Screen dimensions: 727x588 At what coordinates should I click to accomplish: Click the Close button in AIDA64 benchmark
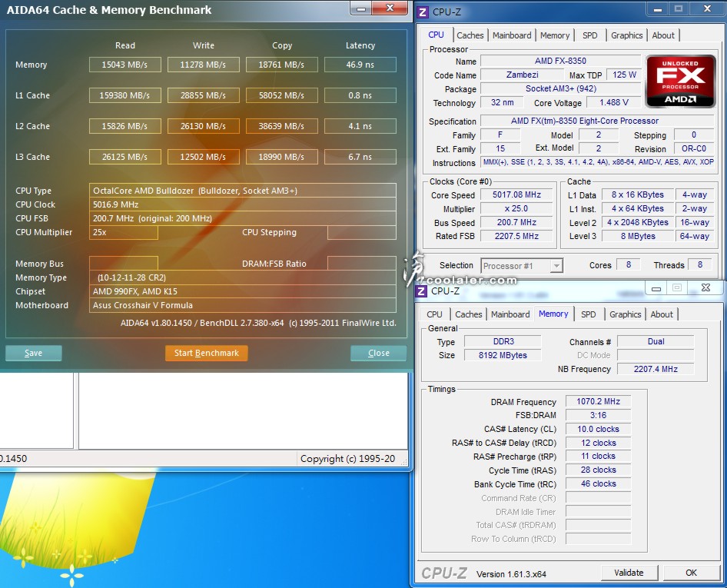click(x=378, y=353)
